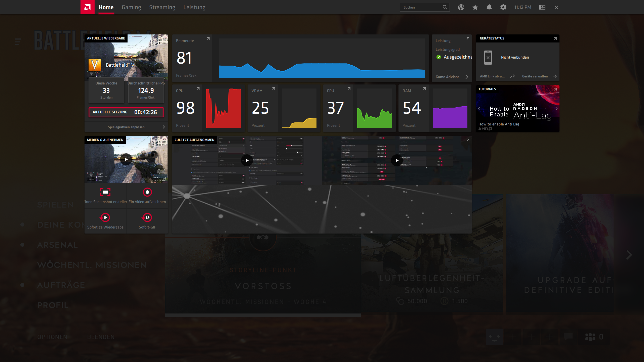Click the screenshot capture icon

coord(105,192)
